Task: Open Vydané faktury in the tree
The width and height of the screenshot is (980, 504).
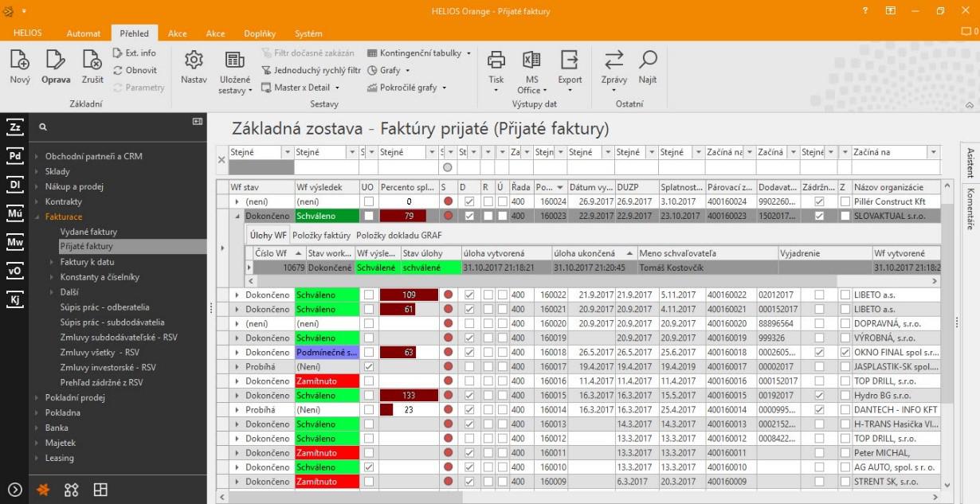Action: point(88,232)
